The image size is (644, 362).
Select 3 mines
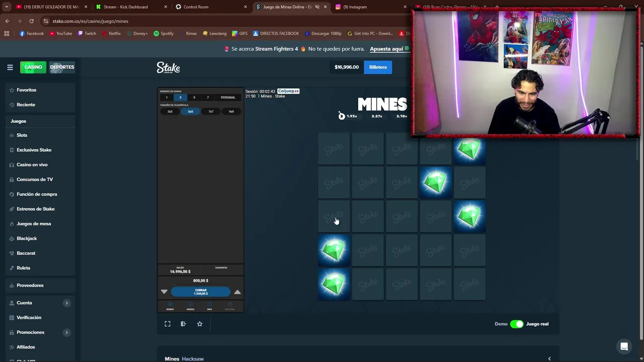pyautogui.click(x=180, y=97)
